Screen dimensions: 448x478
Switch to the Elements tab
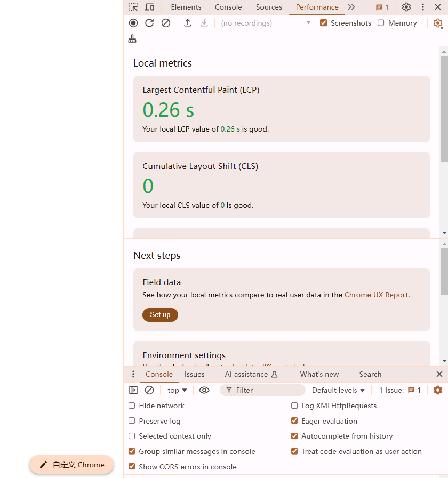pyautogui.click(x=186, y=7)
